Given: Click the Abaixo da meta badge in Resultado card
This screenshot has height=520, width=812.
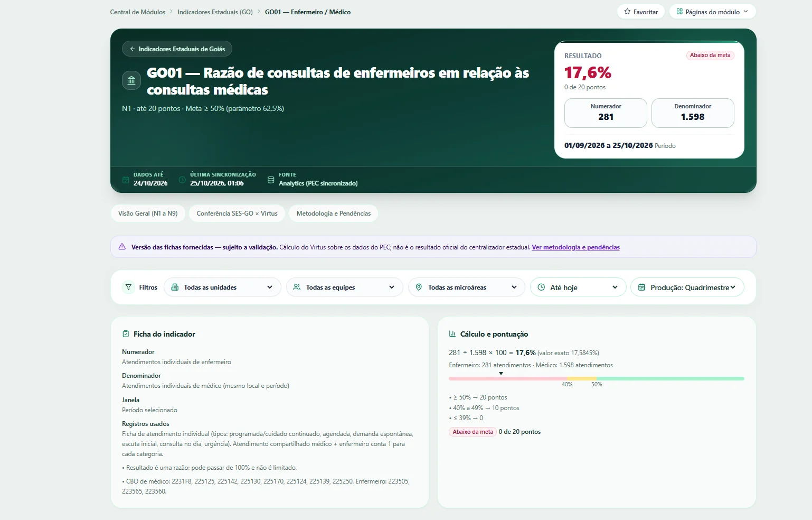Looking at the screenshot, I should tap(710, 55).
